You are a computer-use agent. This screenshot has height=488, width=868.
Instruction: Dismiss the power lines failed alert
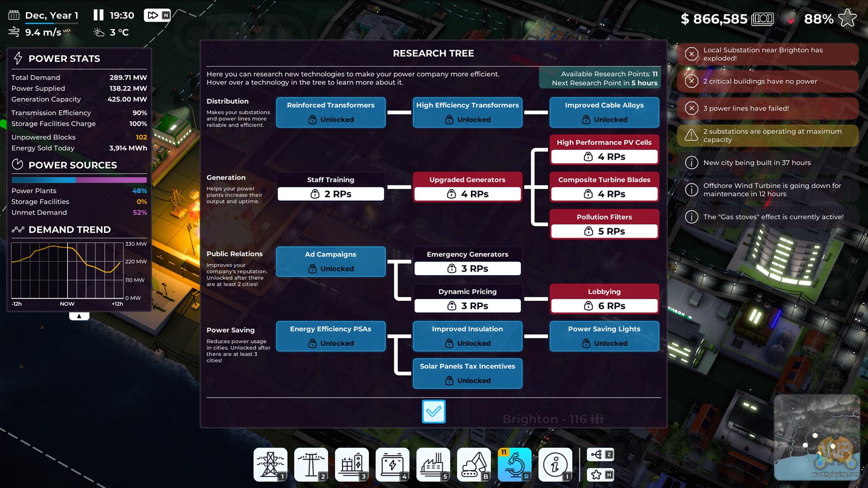coord(691,108)
